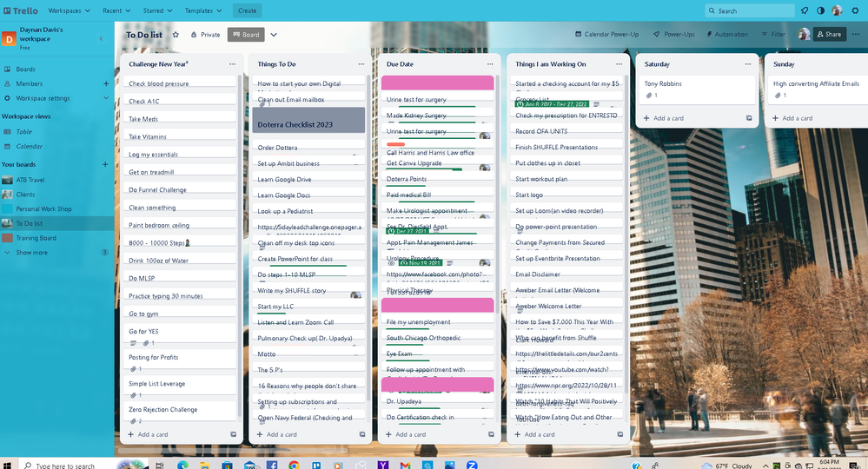Click in the Search field
This screenshot has width=868, height=469.
(750, 10)
